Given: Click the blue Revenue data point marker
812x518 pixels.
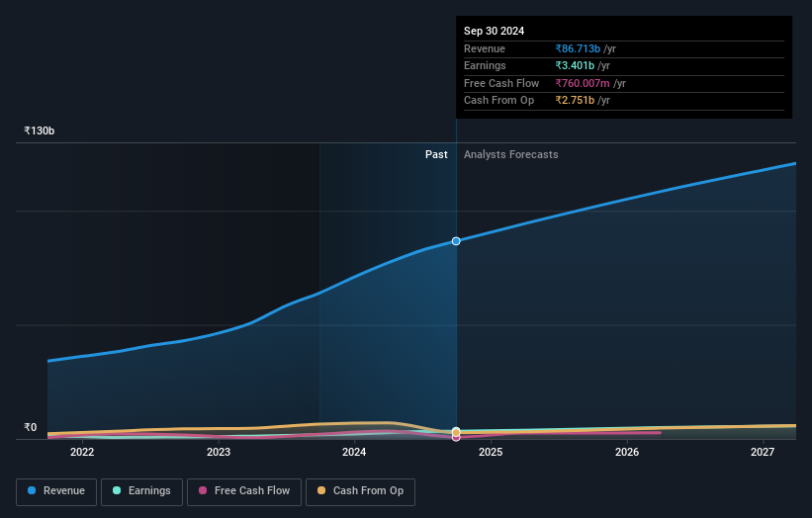Looking at the screenshot, I should click(x=456, y=241).
